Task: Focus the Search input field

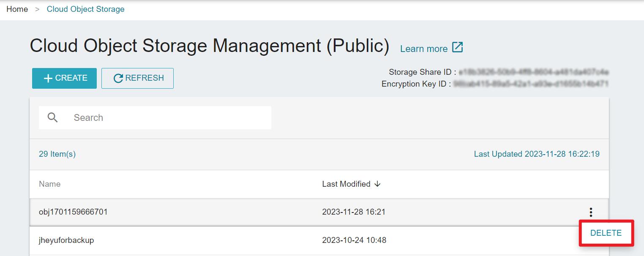Action: pyautogui.click(x=169, y=118)
